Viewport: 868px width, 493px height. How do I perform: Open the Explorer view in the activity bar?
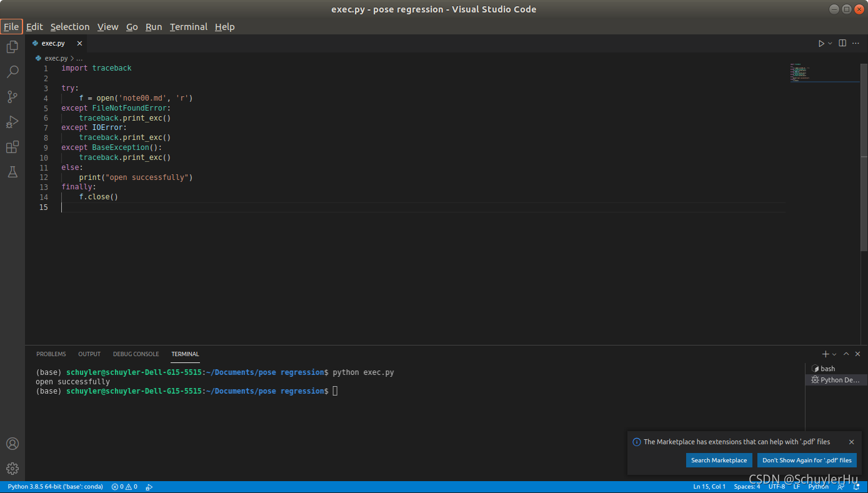[x=12, y=46]
